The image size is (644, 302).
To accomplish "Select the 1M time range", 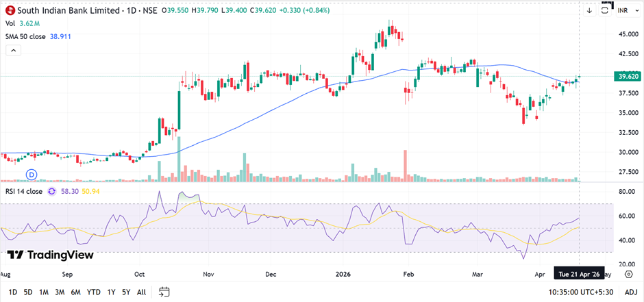I will pos(43,292).
